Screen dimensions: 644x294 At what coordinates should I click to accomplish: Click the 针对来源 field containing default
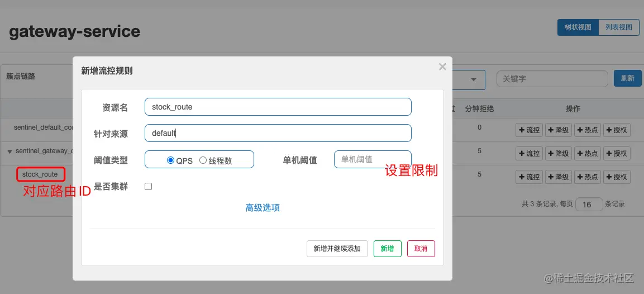278,133
